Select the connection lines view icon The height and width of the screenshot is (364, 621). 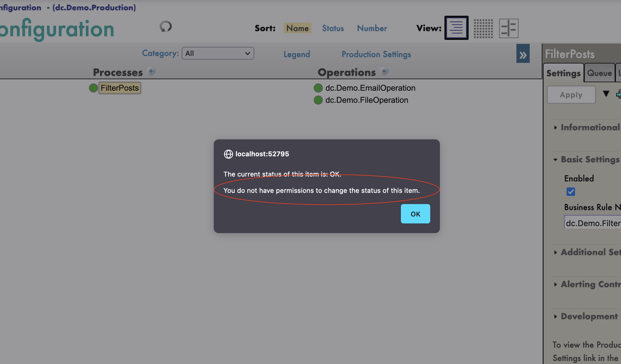(509, 28)
